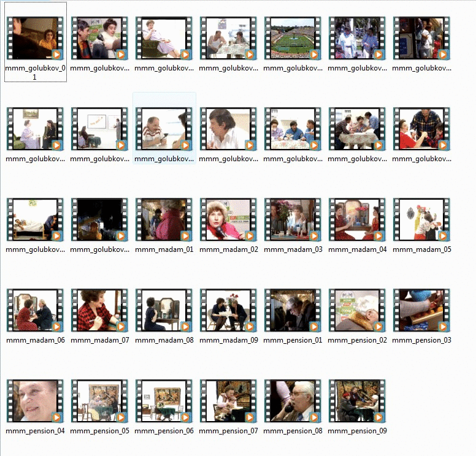Viewport: 476px width, 456px height.
Task: Select the mmm_golubkov_01 video thumbnail
Action: click(x=35, y=38)
